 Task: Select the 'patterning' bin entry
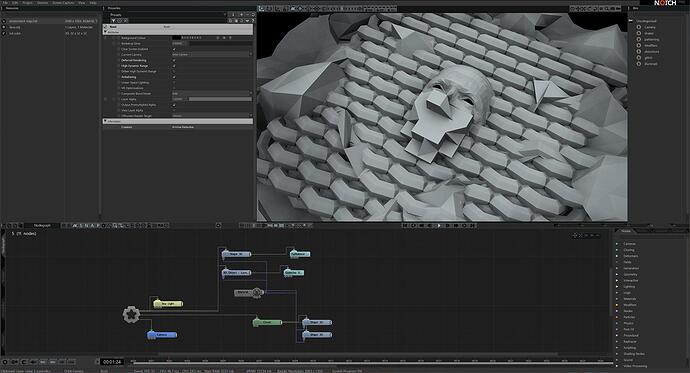[x=652, y=40]
